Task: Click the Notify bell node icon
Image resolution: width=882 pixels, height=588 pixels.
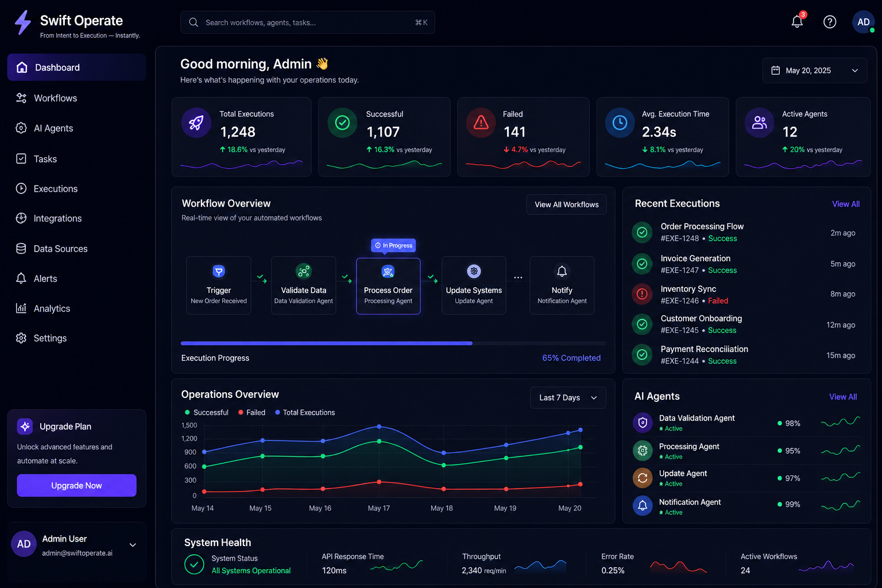Action: coord(562,271)
